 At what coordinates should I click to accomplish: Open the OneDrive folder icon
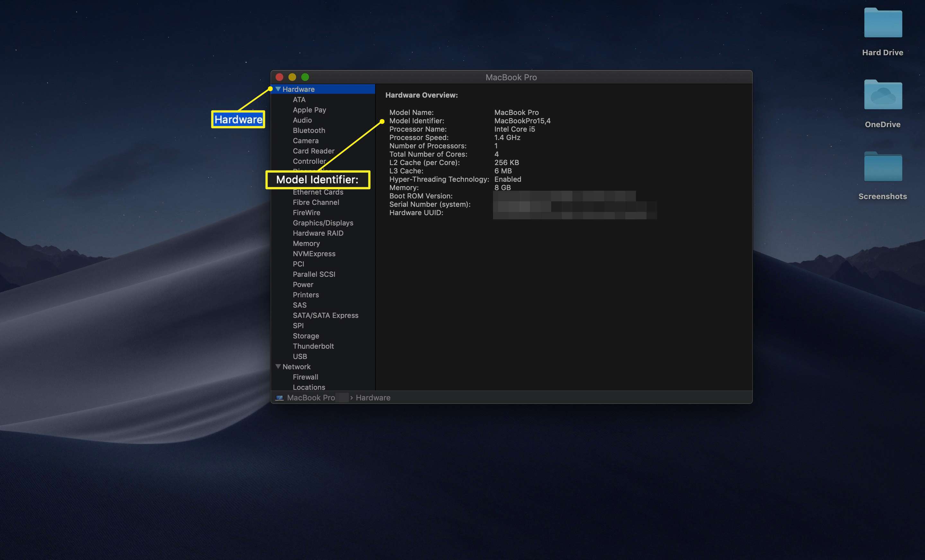click(883, 95)
